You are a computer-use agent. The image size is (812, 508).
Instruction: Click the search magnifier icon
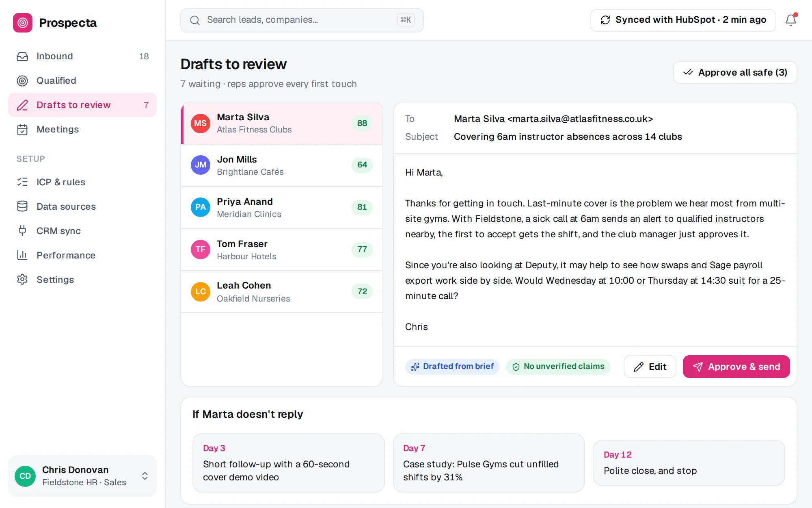point(195,20)
